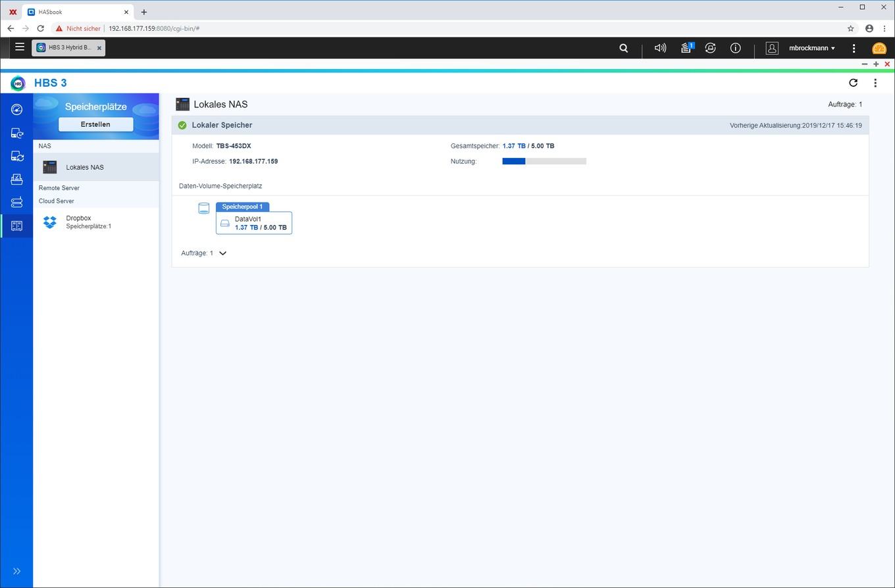Open the QTS search magnifier

pyautogui.click(x=623, y=48)
